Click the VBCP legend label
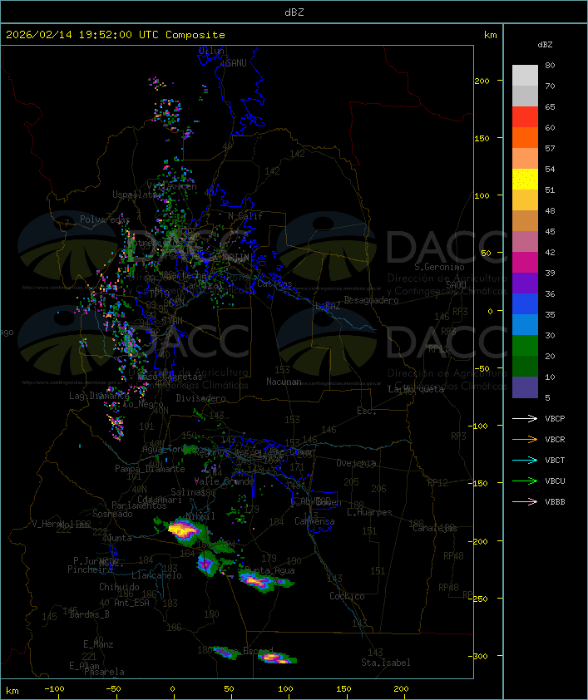Image resolution: width=588 pixels, height=700 pixels. 555,418
